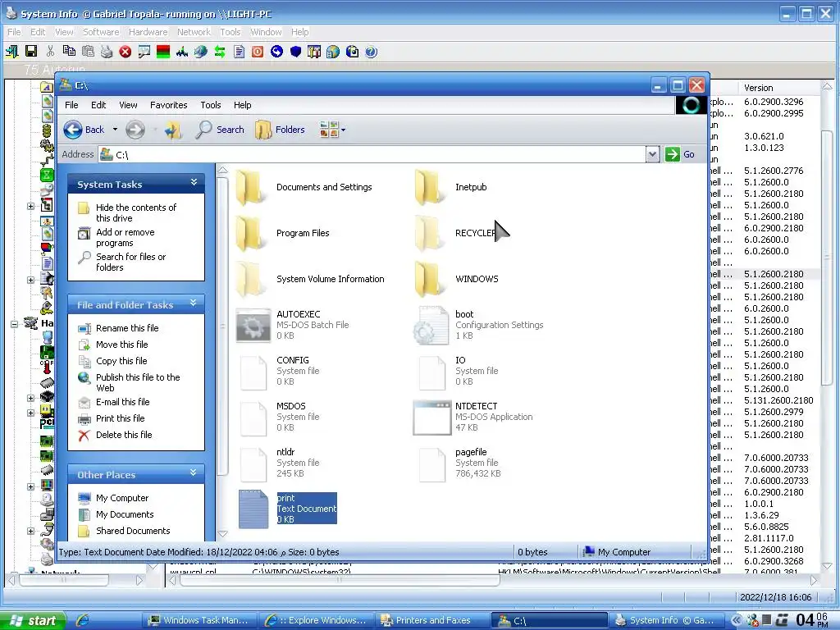Viewport: 840px width, 630px height.
Task: Open the Software menu in System Info
Action: (101, 32)
